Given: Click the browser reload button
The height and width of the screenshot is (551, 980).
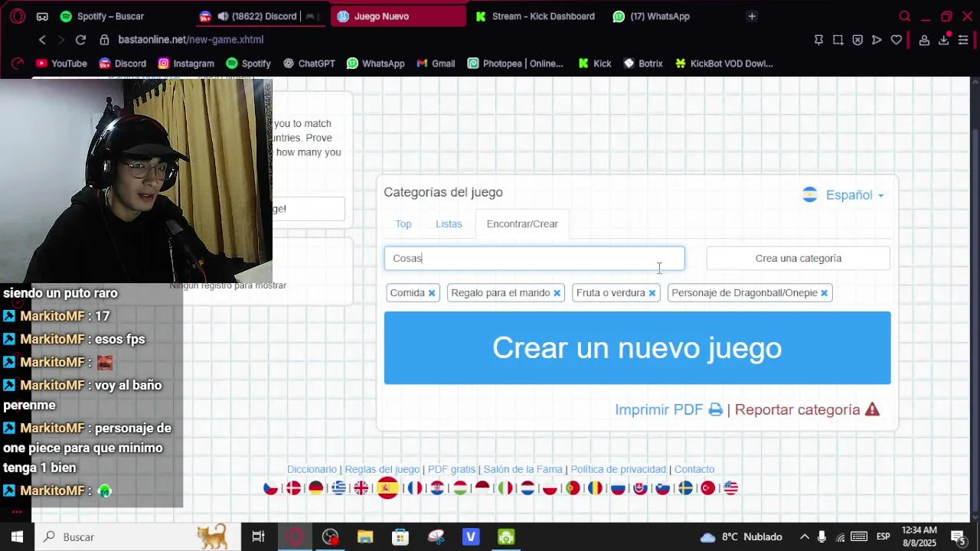Looking at the screenshot, I should tap(80, 40).
